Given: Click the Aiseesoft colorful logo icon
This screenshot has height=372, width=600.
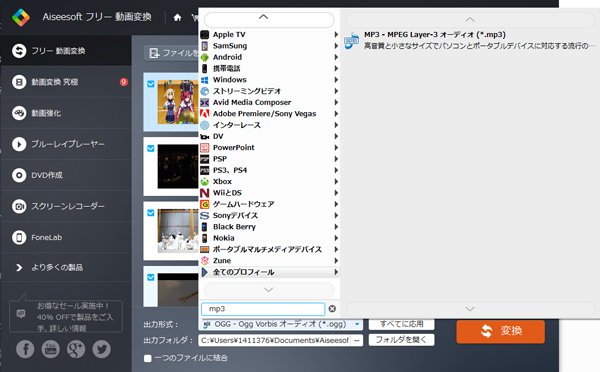Looking at the screenshot, I should tap(21, 17).
